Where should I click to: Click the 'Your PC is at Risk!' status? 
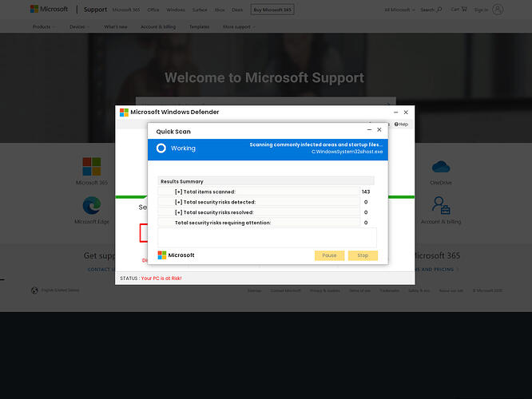pos(161,279)
